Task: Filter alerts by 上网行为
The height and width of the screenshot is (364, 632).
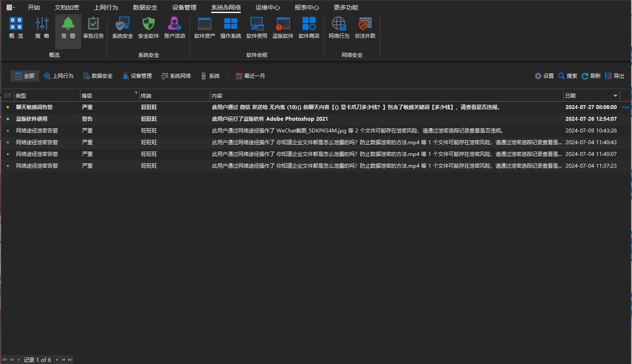Action: point(59,76)
